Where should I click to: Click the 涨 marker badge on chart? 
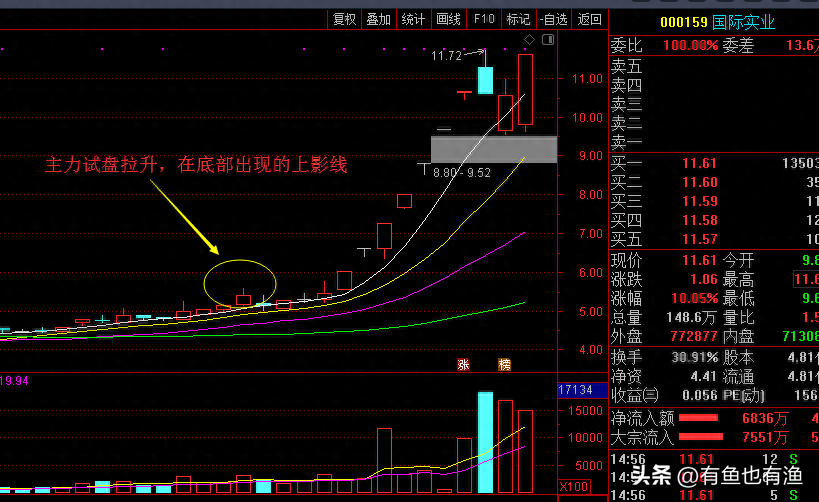pyautogui.click(x=463, y=364)
